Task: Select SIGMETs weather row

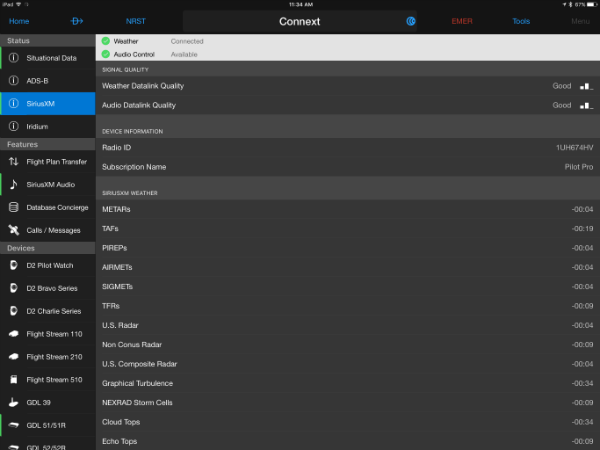Action: [x=348, y=287]
